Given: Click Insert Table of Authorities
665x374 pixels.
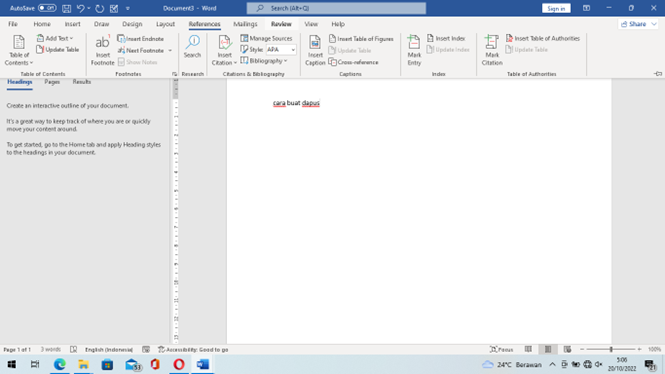Looking at the screenshot, I should (542, 38).
